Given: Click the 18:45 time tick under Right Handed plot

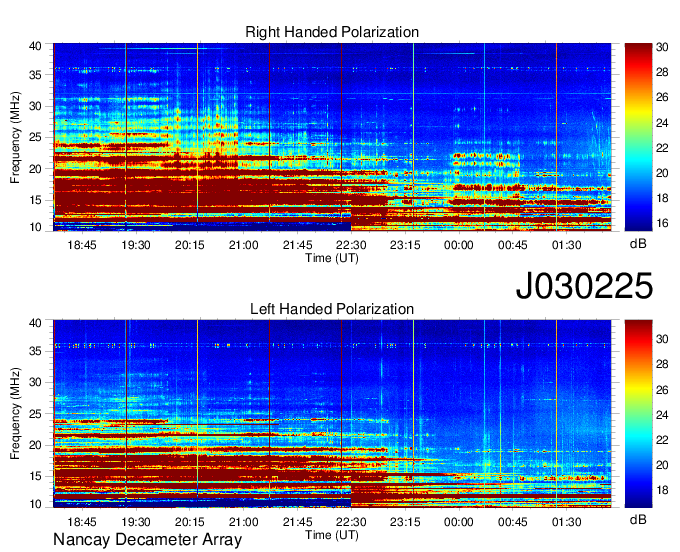Looking at the screenshot, I should coord(82,245).
